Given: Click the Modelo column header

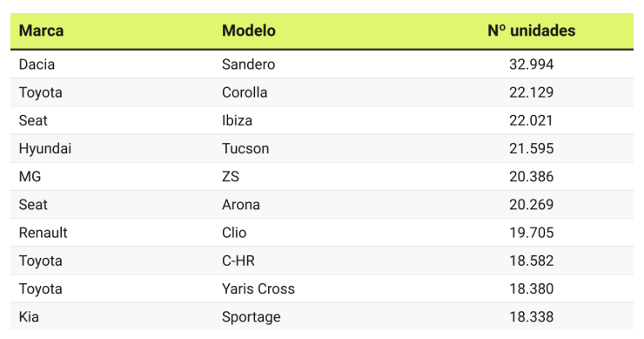Looking at the screenshot, I should (x=249, y=31).
